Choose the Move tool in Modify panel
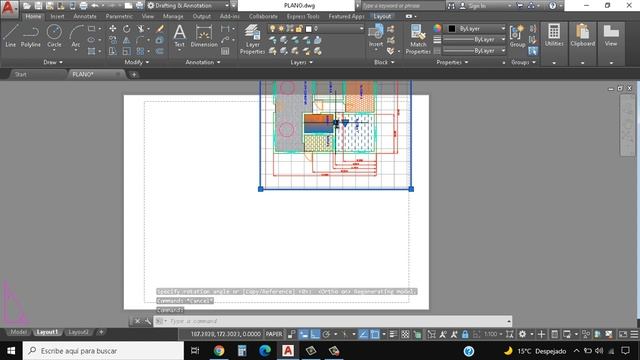The height and width of the screenshot is (360, 640). [x=113, y=29]
